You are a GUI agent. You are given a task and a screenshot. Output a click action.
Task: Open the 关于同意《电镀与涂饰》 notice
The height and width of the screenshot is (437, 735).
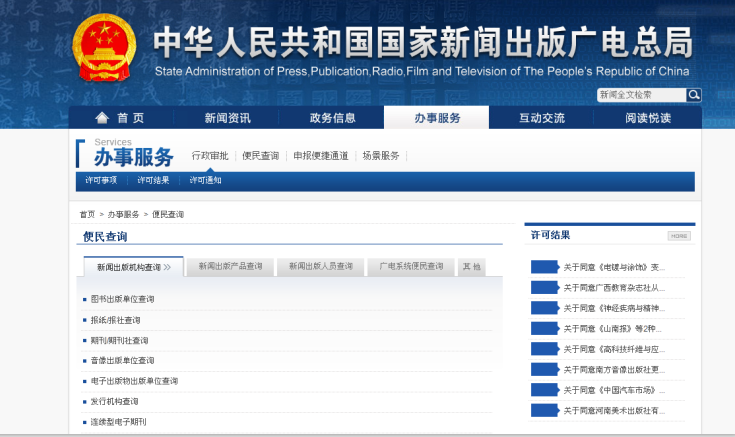click(x=614, y=267)
